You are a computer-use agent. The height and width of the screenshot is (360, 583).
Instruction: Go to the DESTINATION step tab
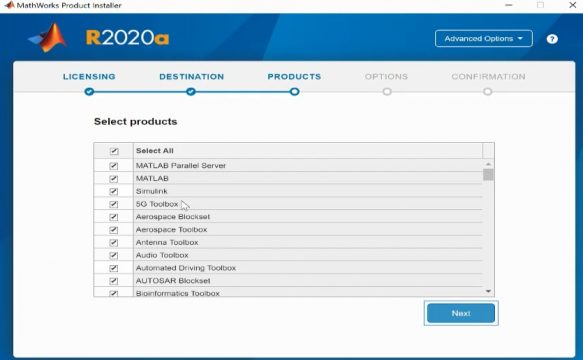click(x=191, y=77)
